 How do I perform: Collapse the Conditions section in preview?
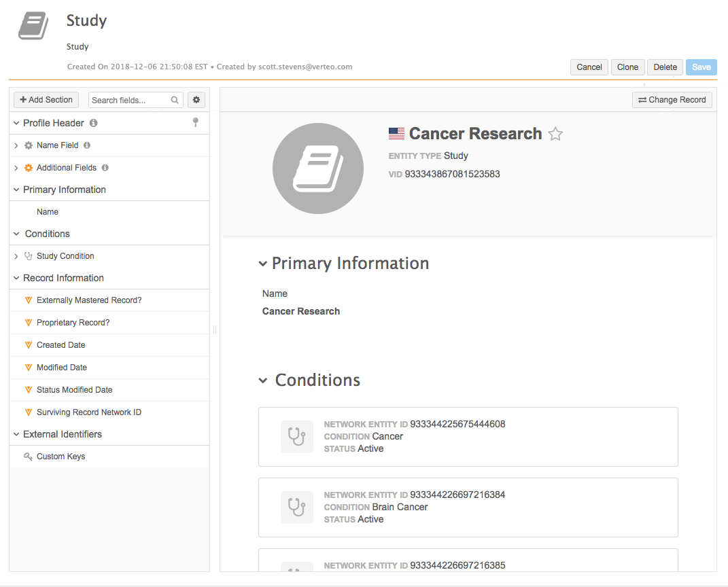263,380
